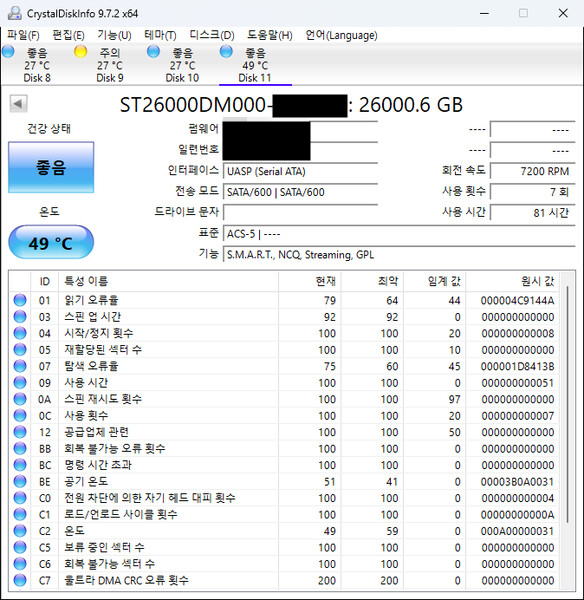Click the 기능 field S.M.A.R.T., NCQ
Screen dimensions: 584x600
click(399, 254)
